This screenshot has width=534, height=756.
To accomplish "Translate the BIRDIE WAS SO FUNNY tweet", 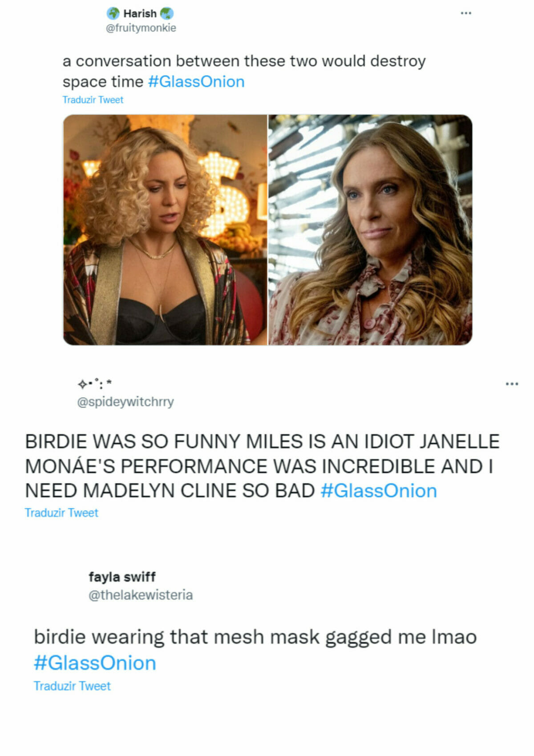I will [61, 513].
